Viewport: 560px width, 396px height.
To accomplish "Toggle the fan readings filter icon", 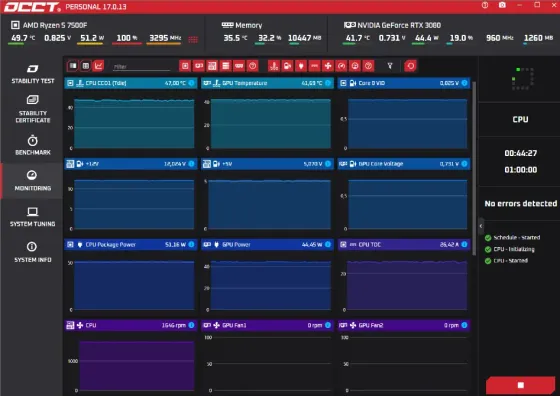I will pyautogui.click(x=328, y=66).
